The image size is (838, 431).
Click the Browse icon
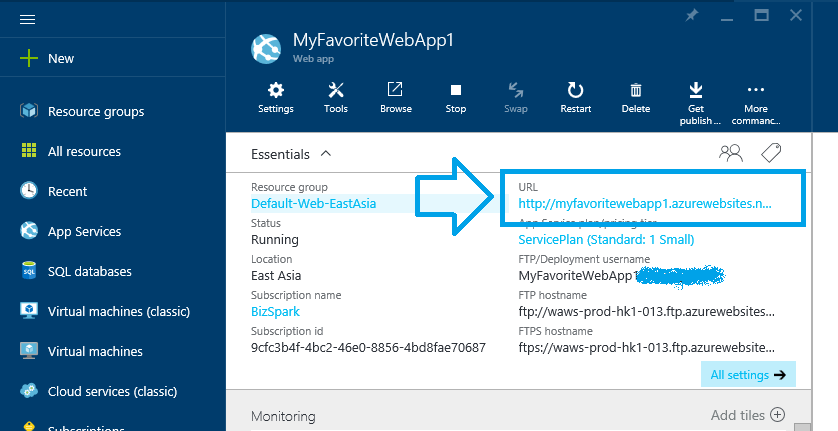[x=395, y=89]
